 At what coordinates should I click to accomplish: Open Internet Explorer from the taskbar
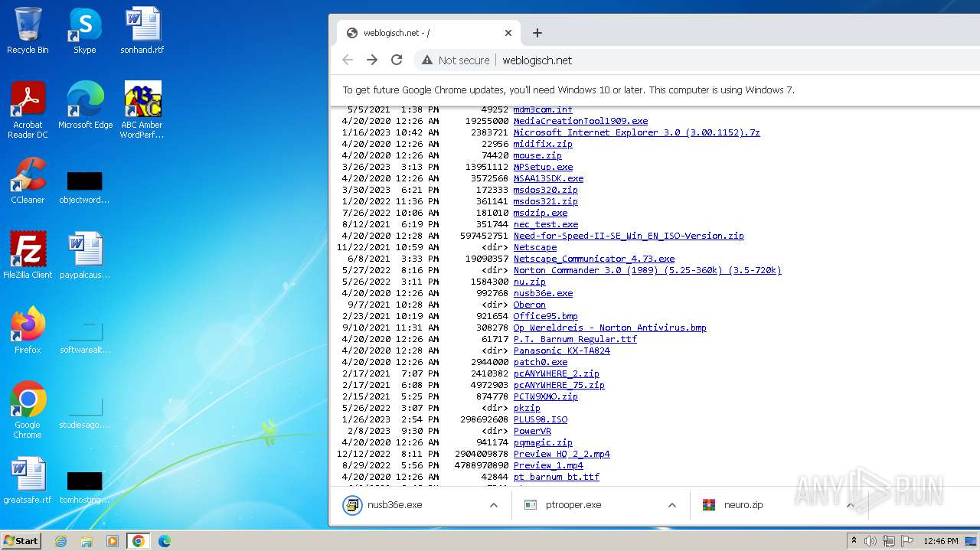[x=61, y=541]
